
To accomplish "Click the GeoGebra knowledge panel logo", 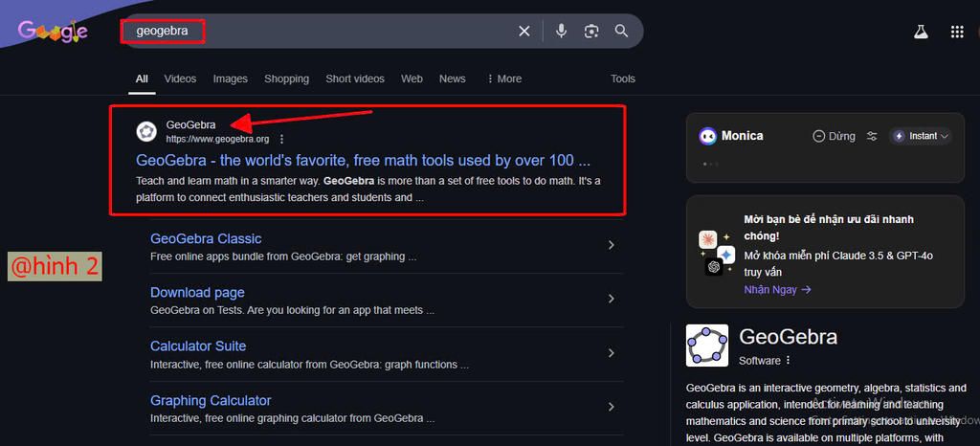I will point(707,345).
